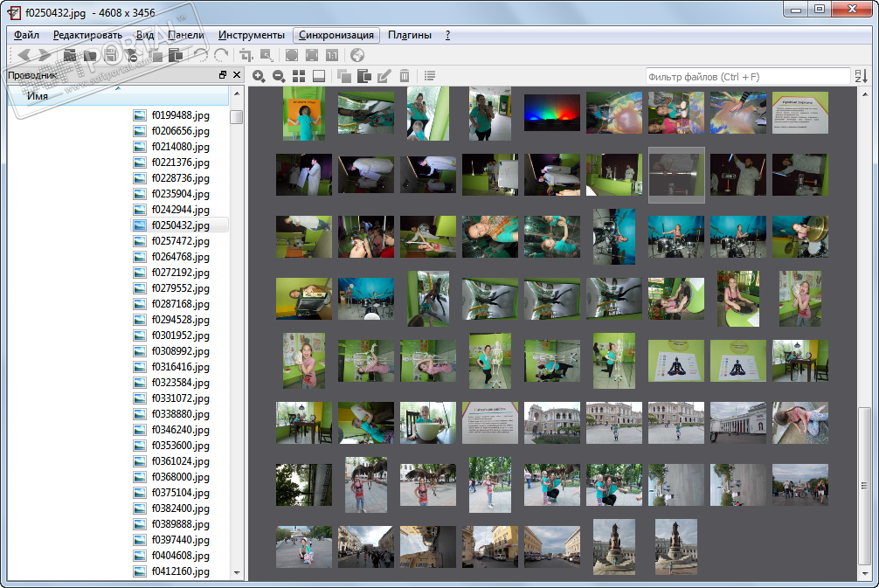Select file f0308992.jpg
This screenshot has width=879, height=588.
tap(180, 351)
